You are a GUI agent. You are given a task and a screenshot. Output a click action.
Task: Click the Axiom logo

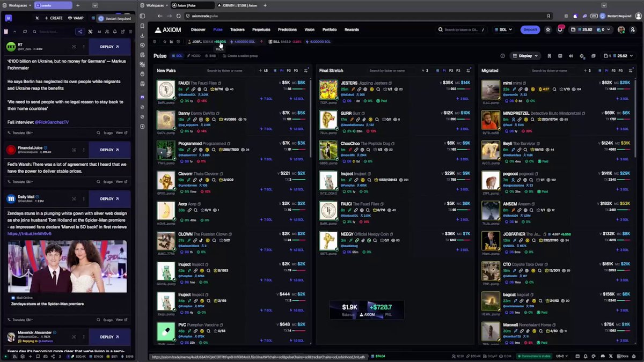pos(168,29)
